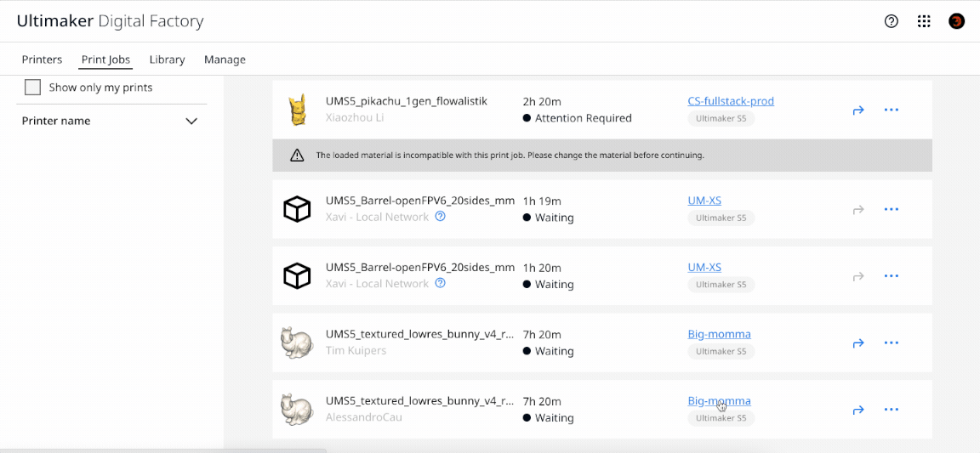Viewport: 980px width, 453px height.
Task: Switch to the Printers tab
Action: (x=42, y=59)
